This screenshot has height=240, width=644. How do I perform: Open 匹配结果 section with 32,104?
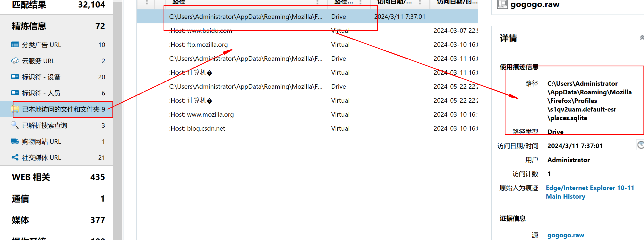tap(56, 5)
